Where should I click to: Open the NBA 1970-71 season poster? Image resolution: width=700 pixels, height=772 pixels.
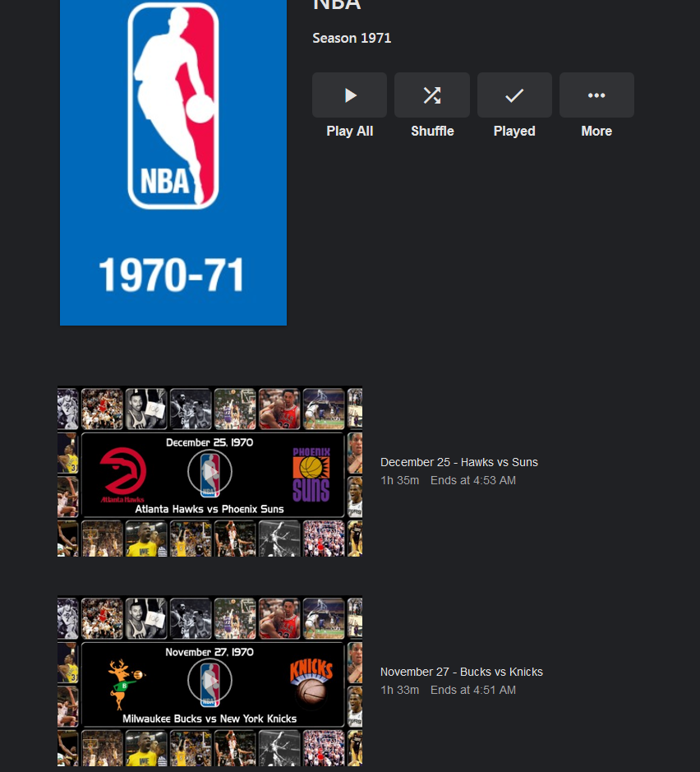coord(173,163)
